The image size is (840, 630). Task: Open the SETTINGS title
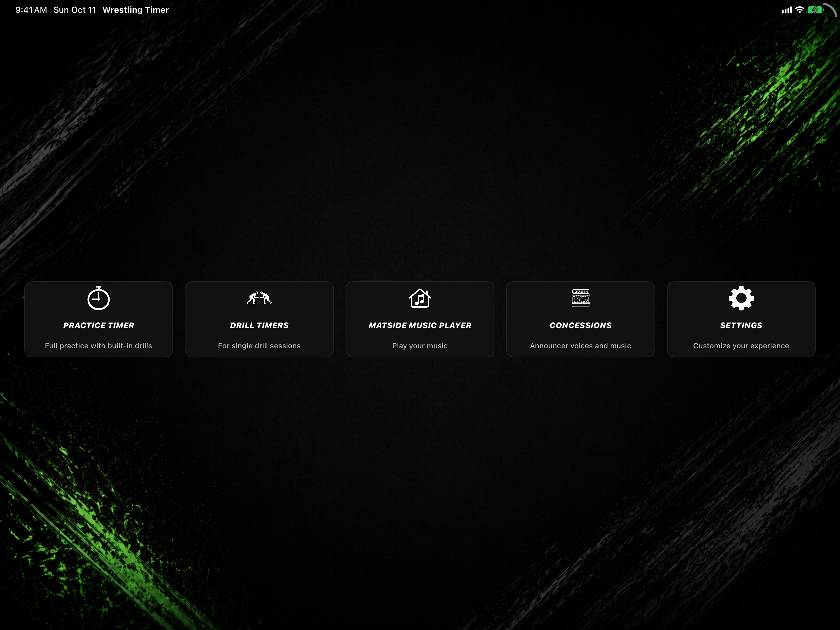tap(741, 325)
